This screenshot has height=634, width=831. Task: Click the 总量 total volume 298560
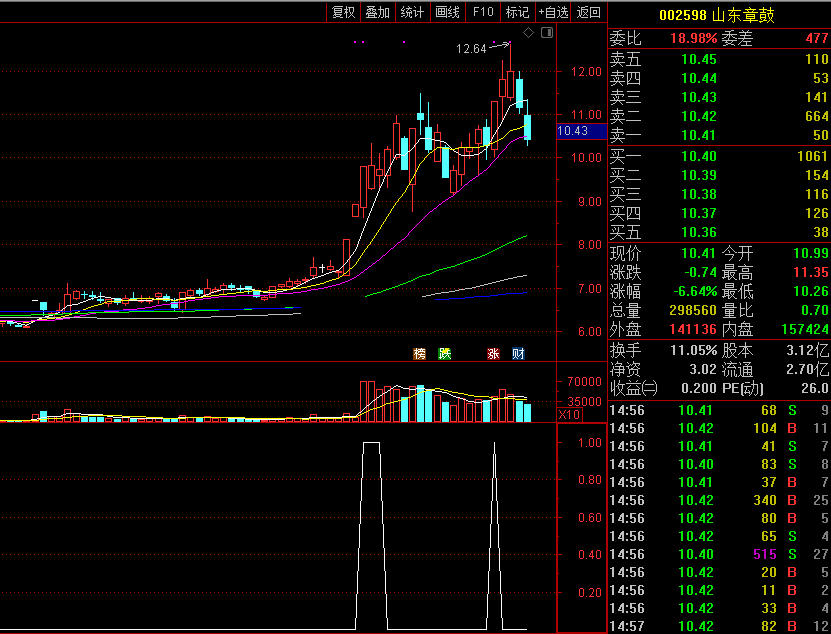click(693, 311)
